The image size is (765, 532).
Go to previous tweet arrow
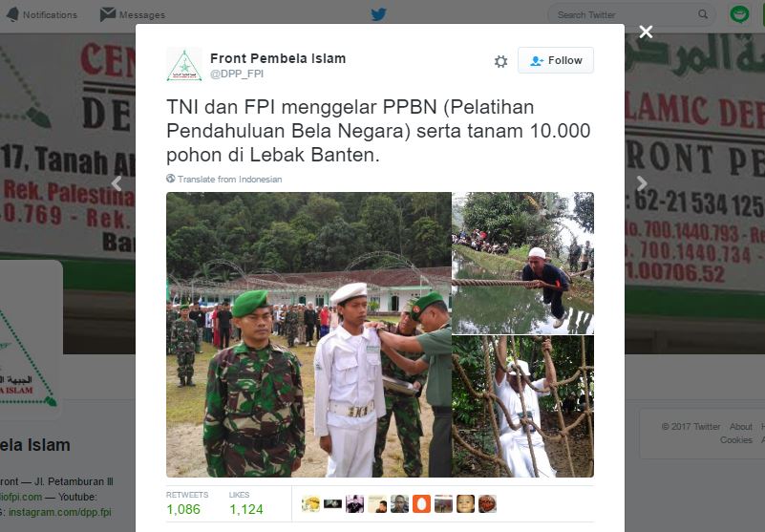tap(117, 183)
